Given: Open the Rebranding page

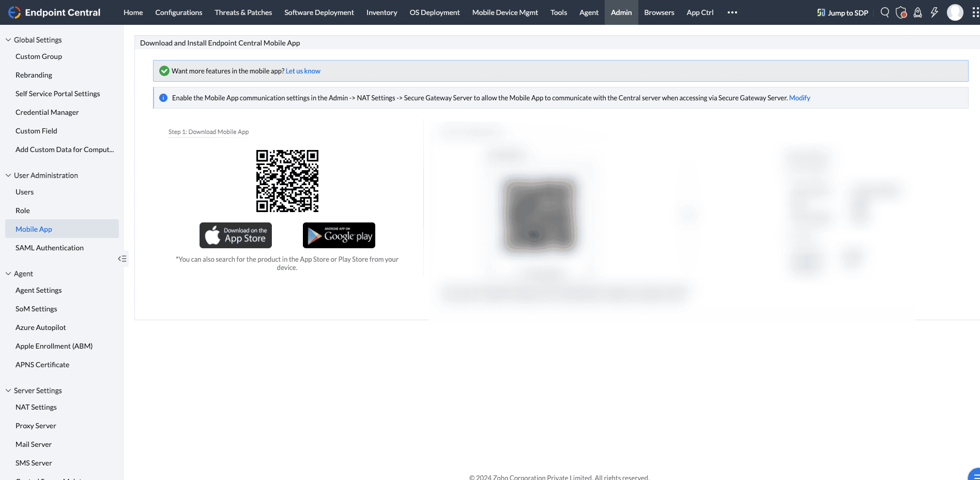Looking at the screenshot, I should click(x=34, y=75).
